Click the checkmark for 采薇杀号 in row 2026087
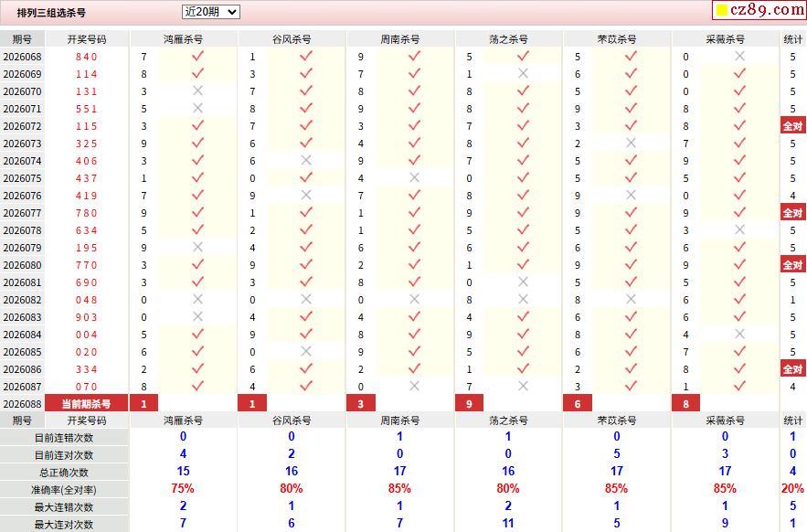 click(x=739, y=387)
